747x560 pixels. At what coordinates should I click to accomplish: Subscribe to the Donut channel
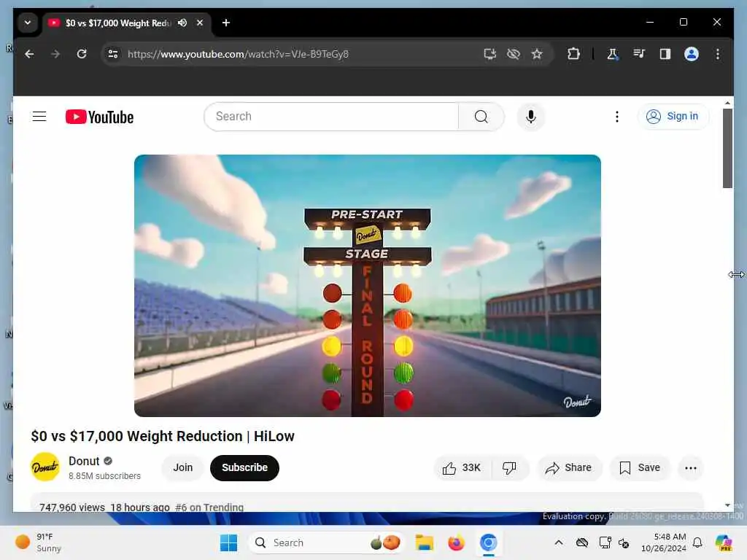point(244,467)
